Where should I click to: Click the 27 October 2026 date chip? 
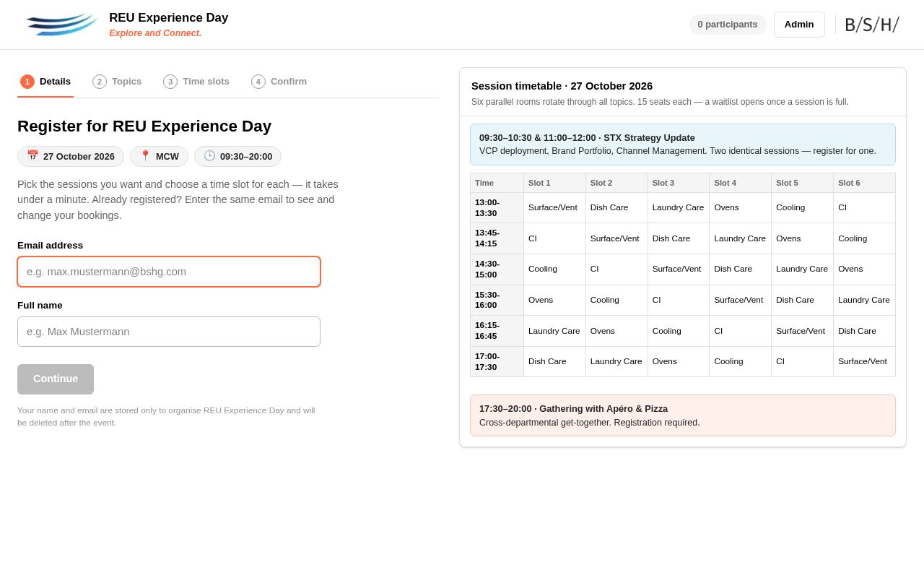tap(71, 156)
